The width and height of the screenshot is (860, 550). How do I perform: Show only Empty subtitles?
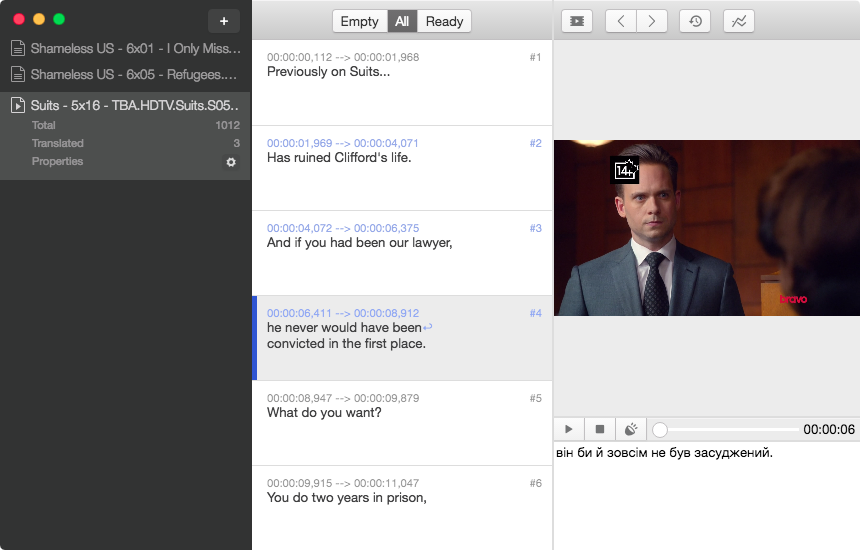coord(360,21)
